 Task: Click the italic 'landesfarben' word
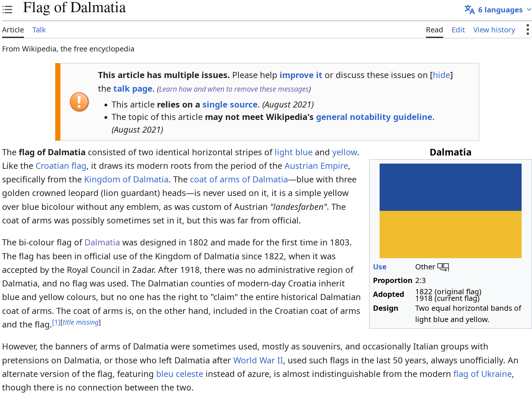point(298,207)
